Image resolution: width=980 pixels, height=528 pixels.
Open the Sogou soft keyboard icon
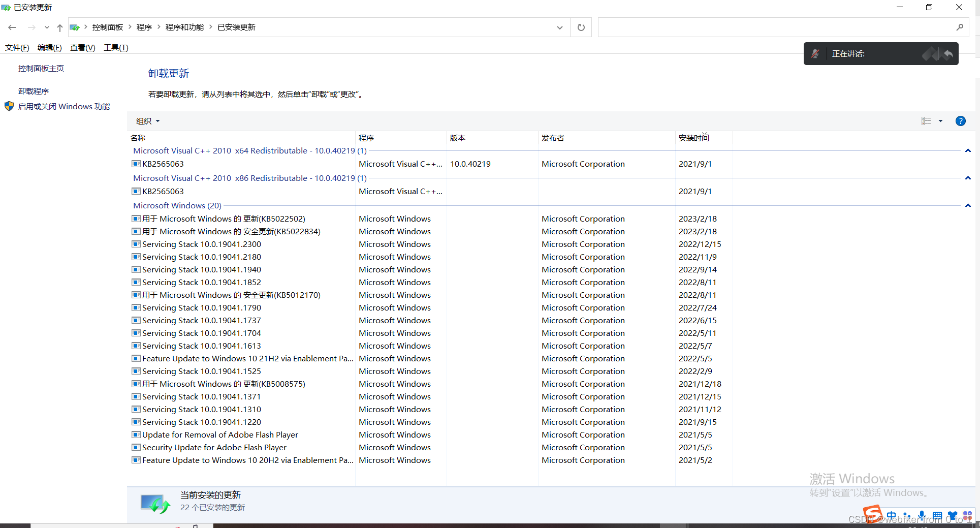(937, 515)
